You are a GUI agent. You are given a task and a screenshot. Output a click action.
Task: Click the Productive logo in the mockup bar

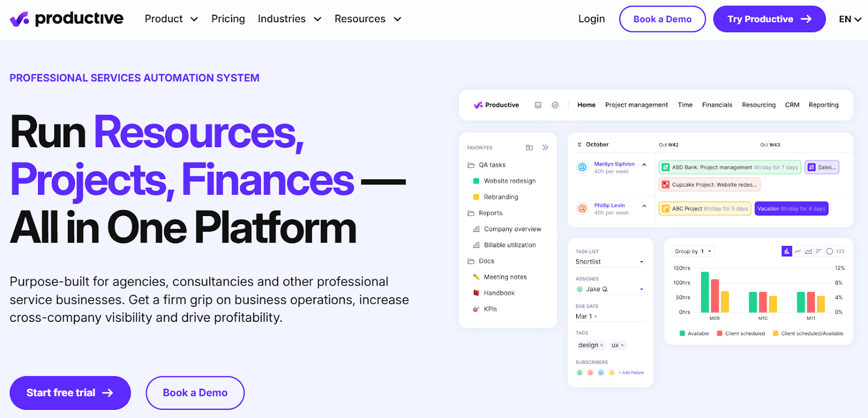click(496, 105)
